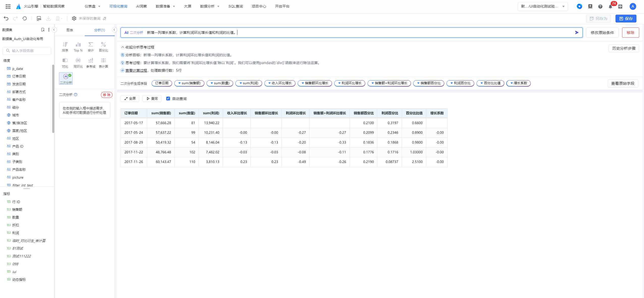Click the undo arrow icon
This screenshot has width=644, height=298.
pos(6,18)
